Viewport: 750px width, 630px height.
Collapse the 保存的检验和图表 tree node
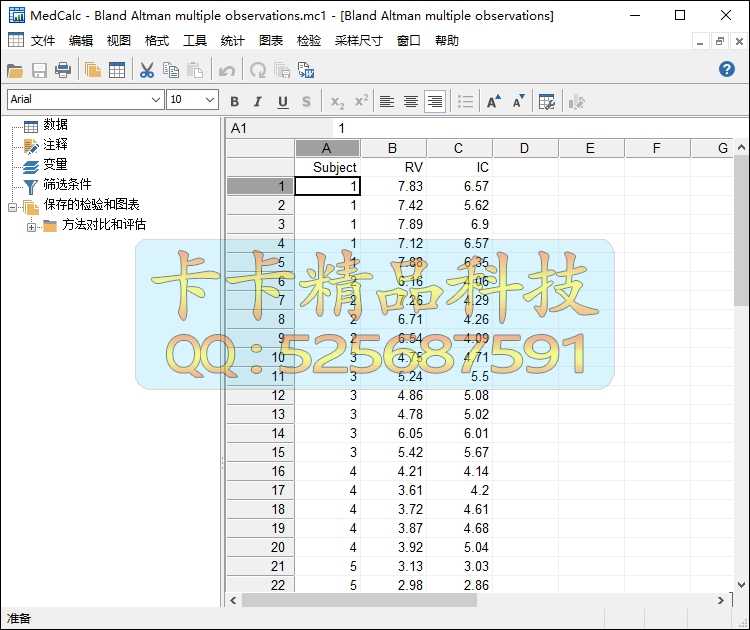tap(12, 207)
